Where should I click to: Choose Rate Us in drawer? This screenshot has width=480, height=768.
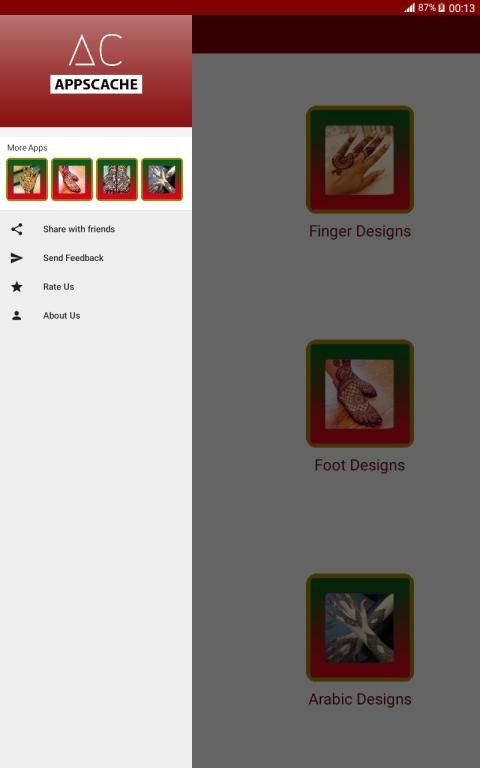(96, 287)
